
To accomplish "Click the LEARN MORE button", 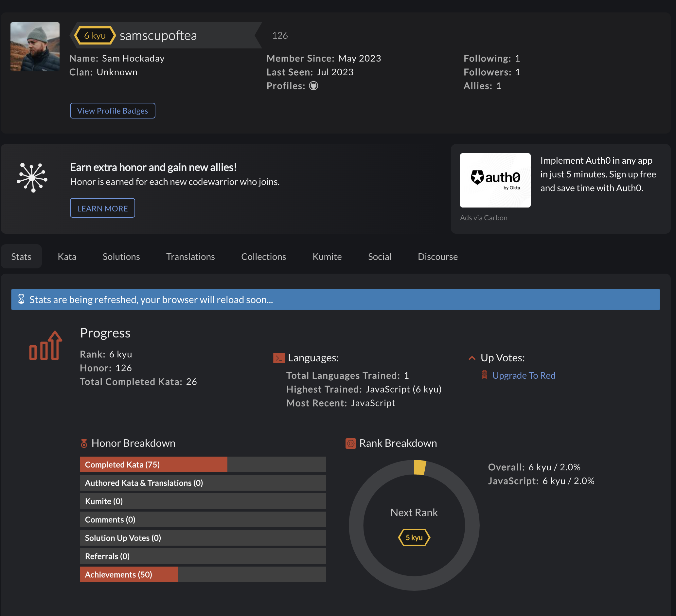I will [102, 208].
